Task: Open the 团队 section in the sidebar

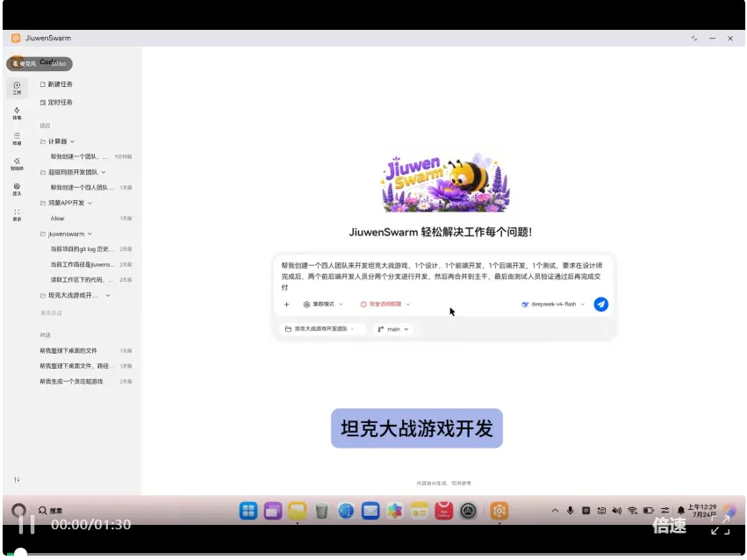Action: pos(17,189)
